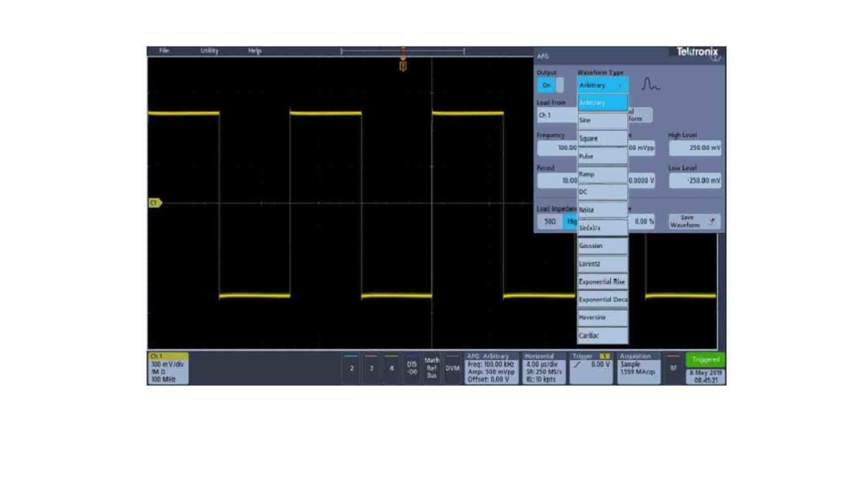
Task: Open the Utility menu
Action: pyautogui.click(x=209, y=51)
